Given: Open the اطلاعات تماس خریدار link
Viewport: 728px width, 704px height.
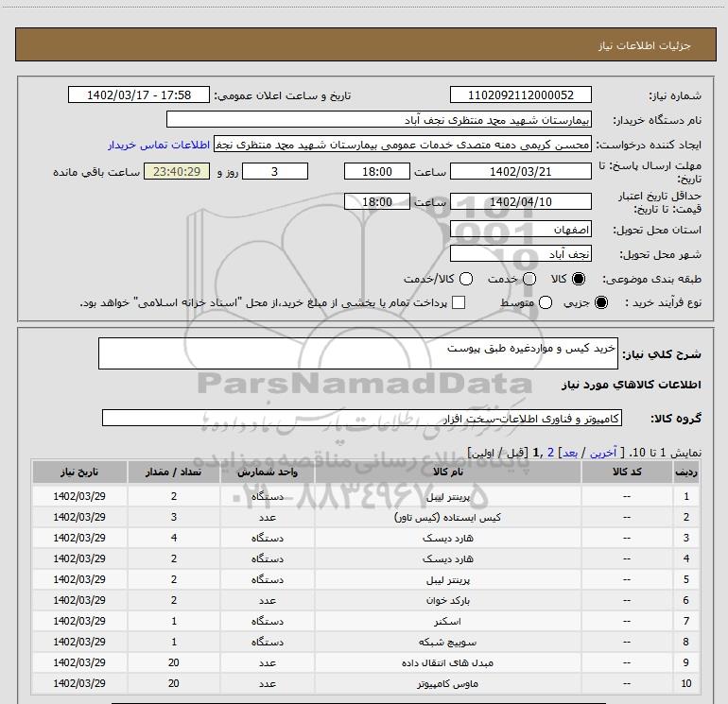Looking at the screenshot, I should tap(159, 145).
